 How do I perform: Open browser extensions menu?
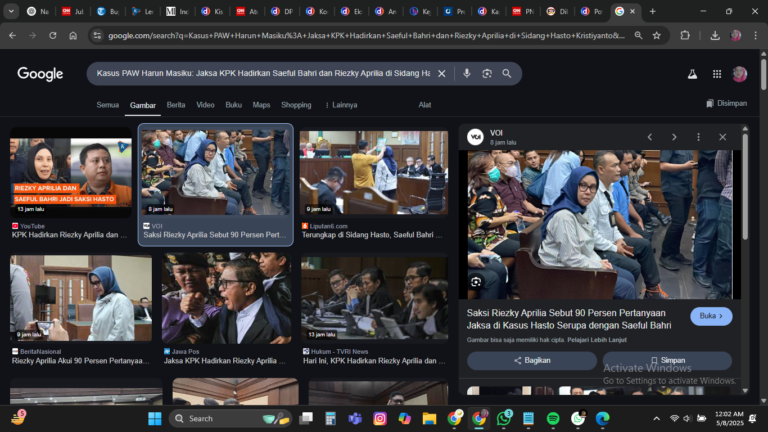(x=685, y=35)
